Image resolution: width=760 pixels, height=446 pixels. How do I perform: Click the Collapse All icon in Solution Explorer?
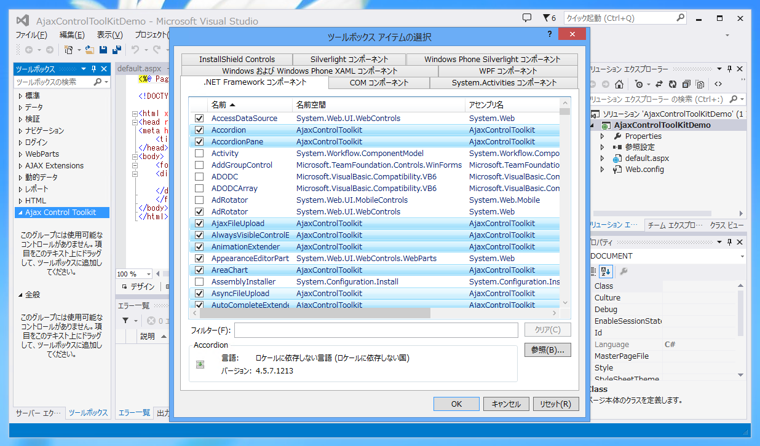(x=686, y=84)
